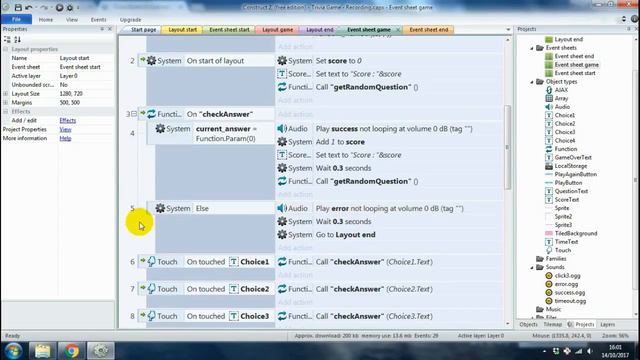Open File Explorer from the taskbar
Screen dimensions: 640x360
42,351
